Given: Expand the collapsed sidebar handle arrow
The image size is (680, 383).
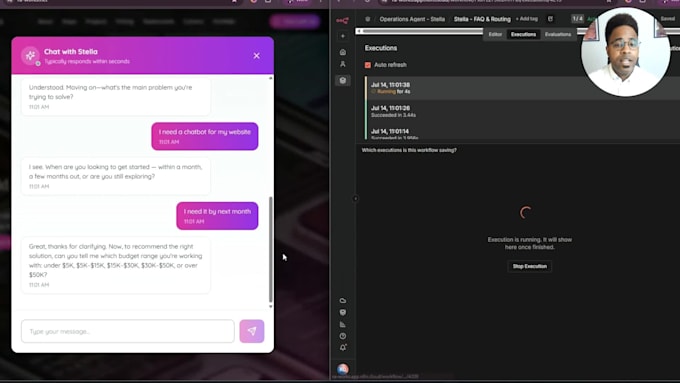Looking at the screenshot, I should click(355, 199).
